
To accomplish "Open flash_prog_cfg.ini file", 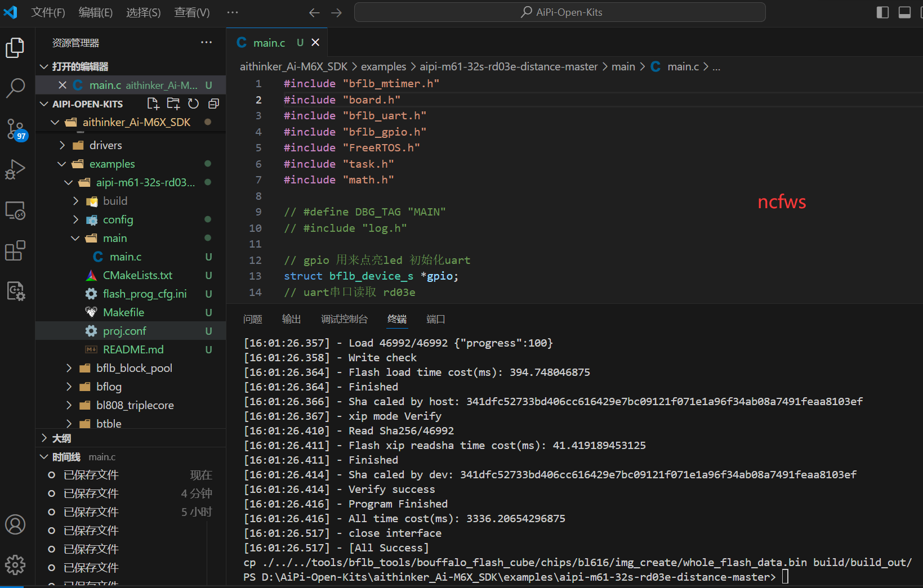I will pyautogui.click(x=131, y=294).
